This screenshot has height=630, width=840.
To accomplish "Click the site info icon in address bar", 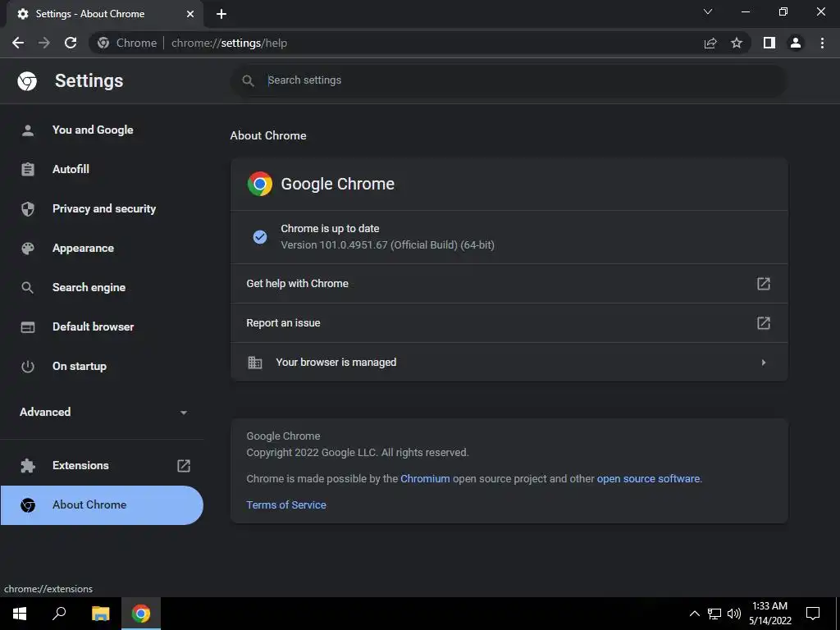I will [x=103, y=43].
